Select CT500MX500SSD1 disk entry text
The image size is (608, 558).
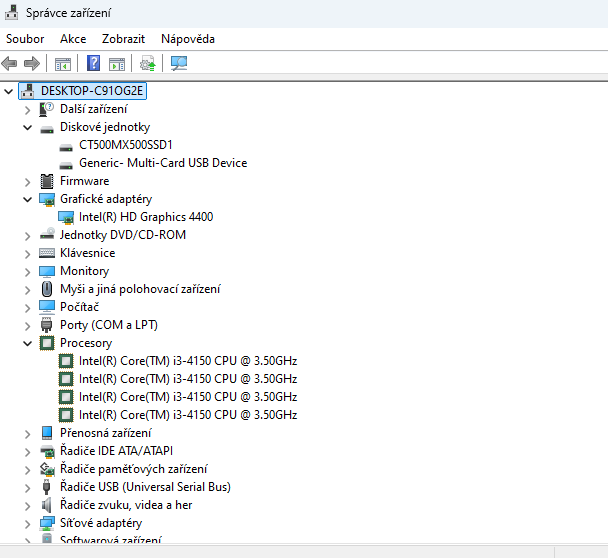coord(126,145)
